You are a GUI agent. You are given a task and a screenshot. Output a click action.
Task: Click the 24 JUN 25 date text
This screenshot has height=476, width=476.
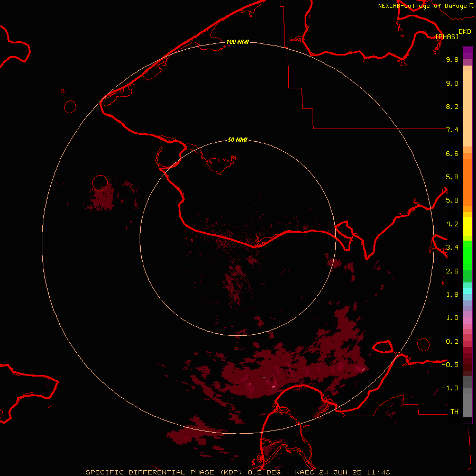pyautogui.click(x=341, y=472)
